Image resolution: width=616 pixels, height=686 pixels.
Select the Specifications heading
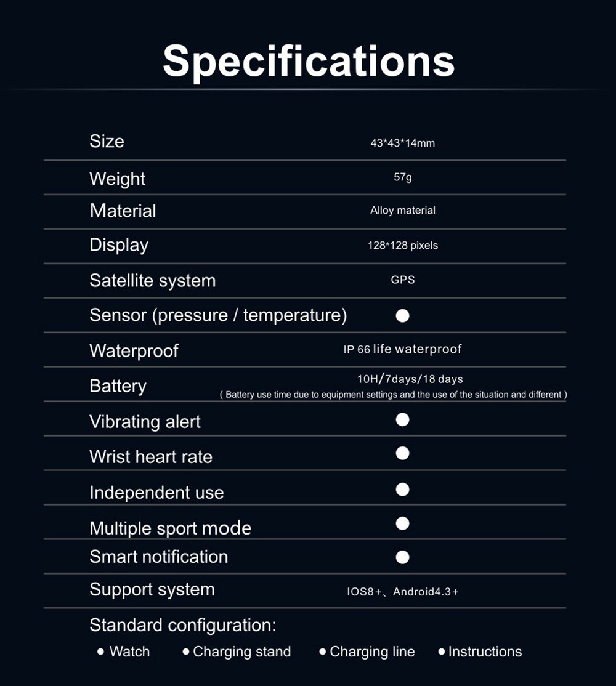pos(309,60)
